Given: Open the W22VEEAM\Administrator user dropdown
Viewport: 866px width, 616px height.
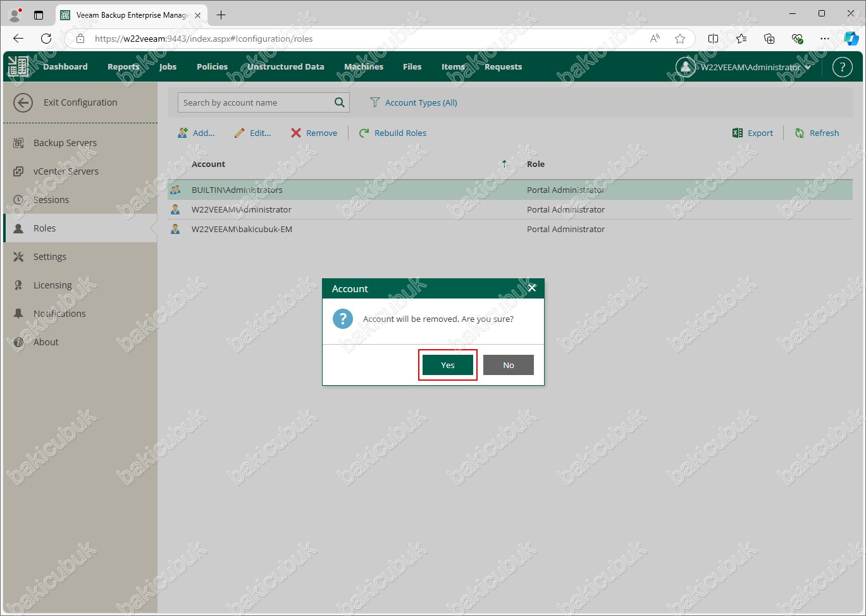Looking at the screenshot, I should [755, 67].
